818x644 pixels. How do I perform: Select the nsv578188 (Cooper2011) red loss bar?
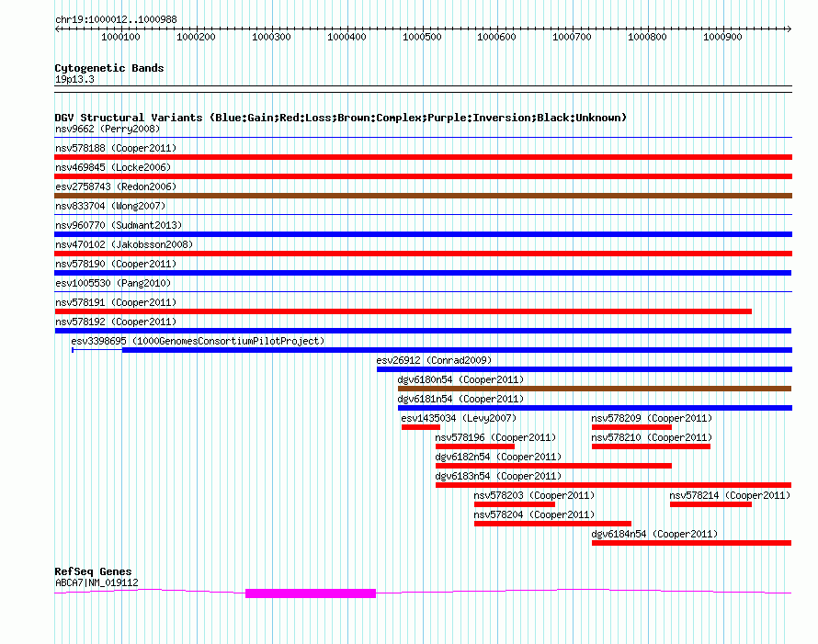(x=423, y=157)
